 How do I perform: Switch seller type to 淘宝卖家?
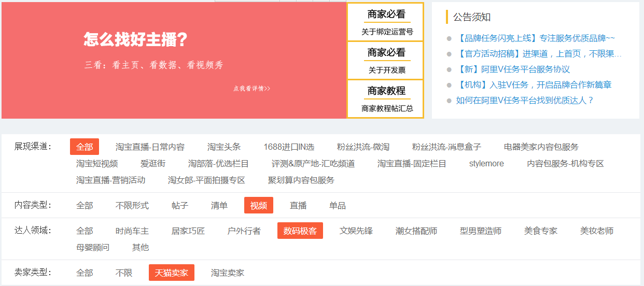click(228, 273)
